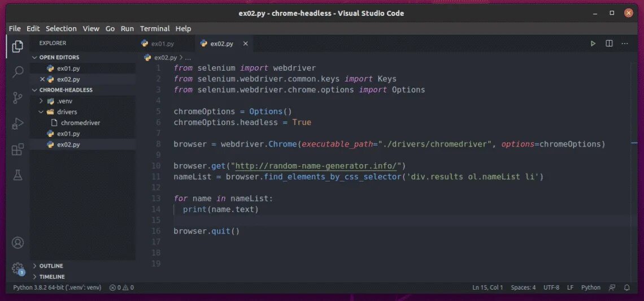Run Python file with play button
The width and height of the screenshot is (644, 301).
[x=593, y=44]
